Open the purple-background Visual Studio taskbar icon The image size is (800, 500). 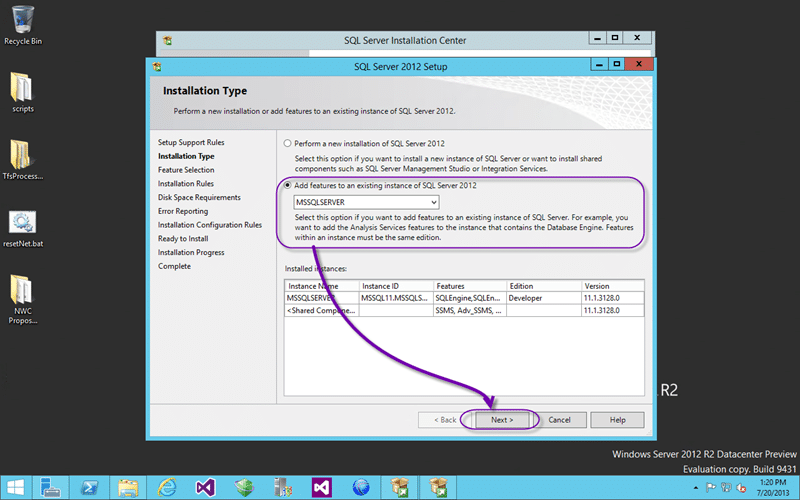click(321, 488)
